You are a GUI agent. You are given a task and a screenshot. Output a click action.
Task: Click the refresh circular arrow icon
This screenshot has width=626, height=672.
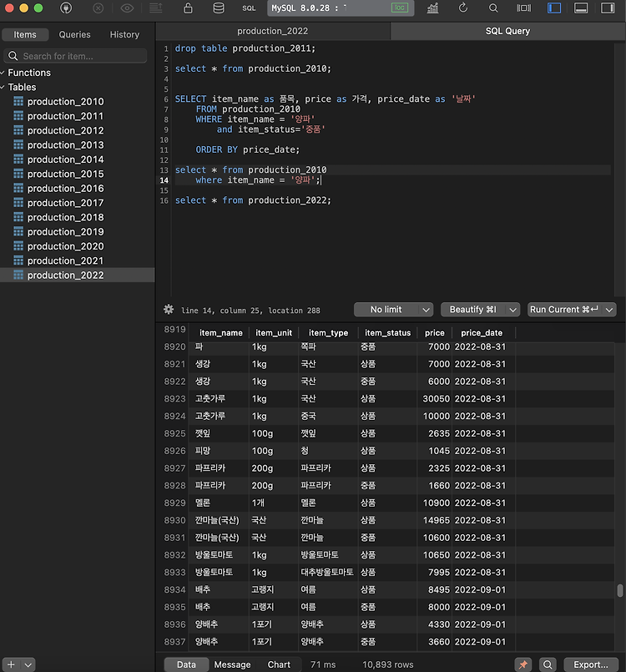(462, 8)
